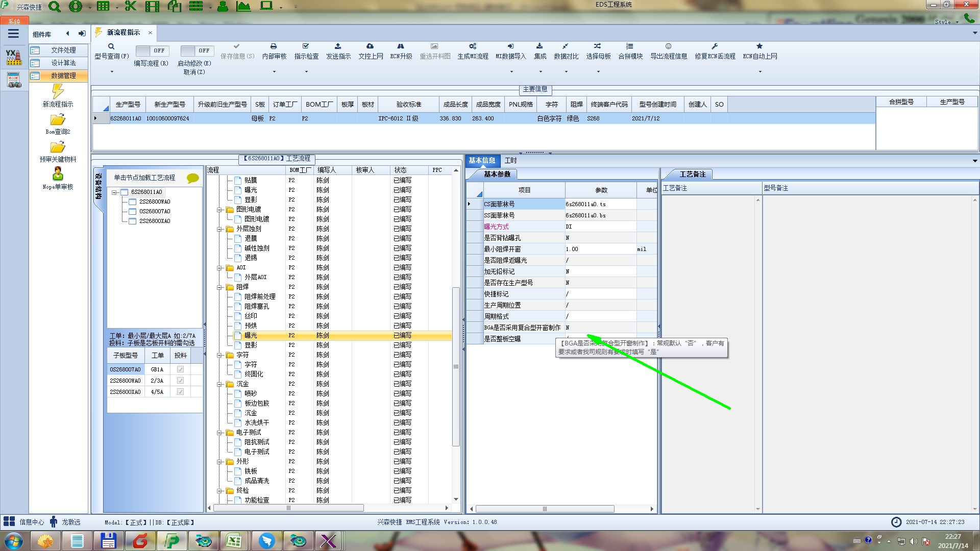Open 设计算法 in component library
The image size is (980, 551).
coord(59,63)
